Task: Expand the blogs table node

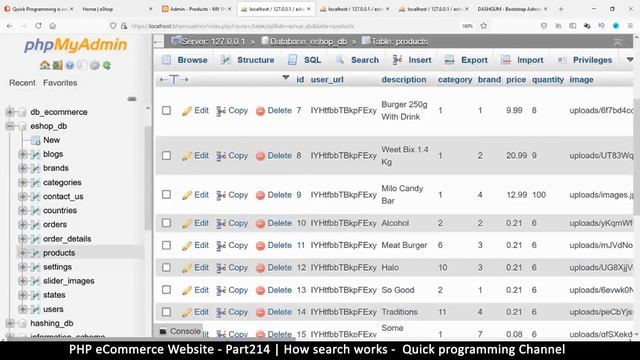Action: [x=23, y=154]
